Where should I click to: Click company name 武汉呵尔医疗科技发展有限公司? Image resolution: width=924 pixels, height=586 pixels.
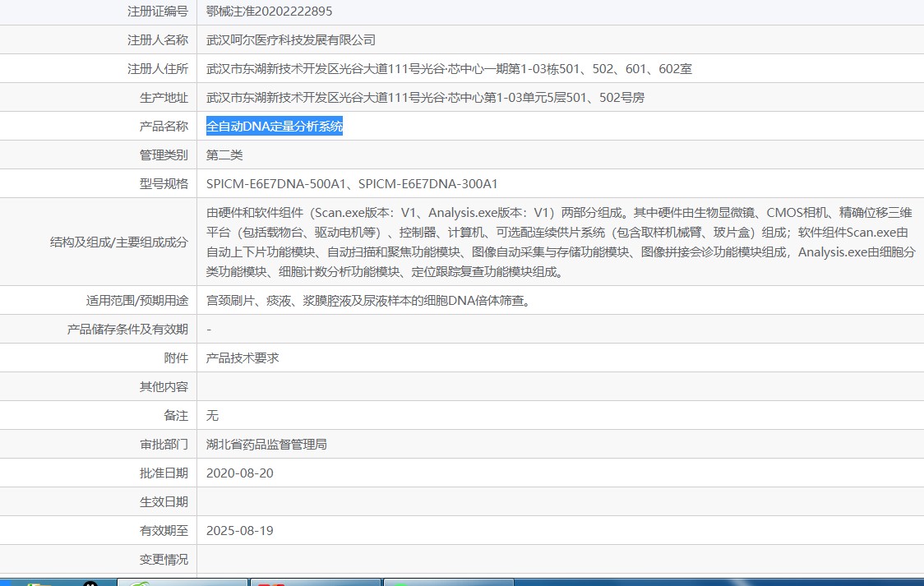[291, 40]
